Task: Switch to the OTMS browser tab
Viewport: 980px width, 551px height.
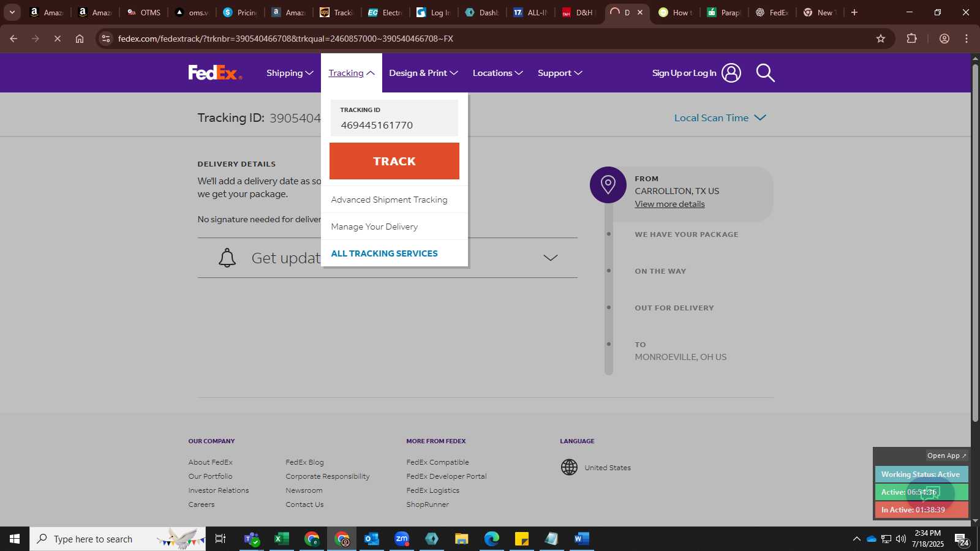Action: (145, 12)
